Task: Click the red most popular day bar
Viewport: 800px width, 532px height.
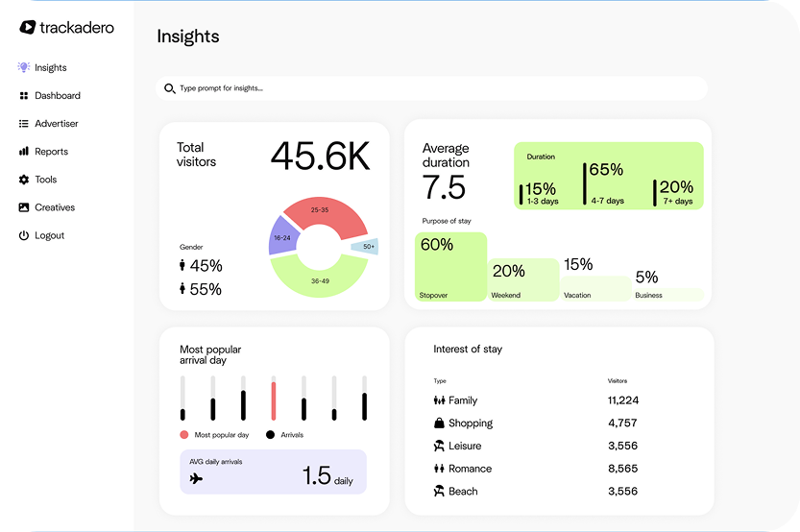Action: pos(273,400)
